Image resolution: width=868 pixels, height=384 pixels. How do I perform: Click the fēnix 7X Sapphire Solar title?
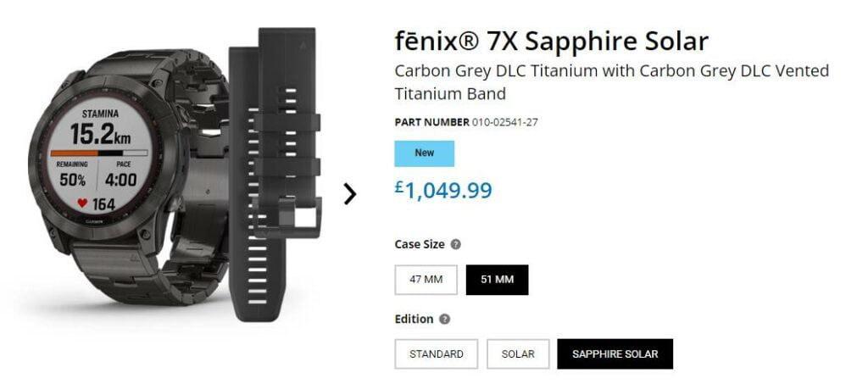click(551, 41)
